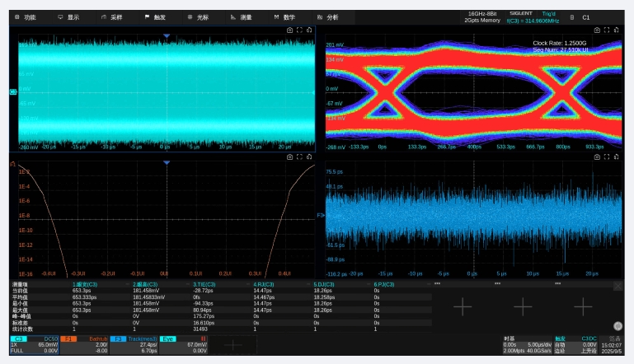Click the camera icon above the eye diagram
Viewport: 634px width, 364px height.
pos(595,30)
